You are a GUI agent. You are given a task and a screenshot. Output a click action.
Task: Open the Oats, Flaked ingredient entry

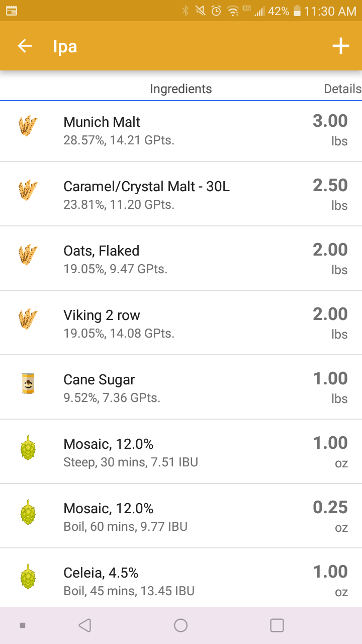(181, 259)
